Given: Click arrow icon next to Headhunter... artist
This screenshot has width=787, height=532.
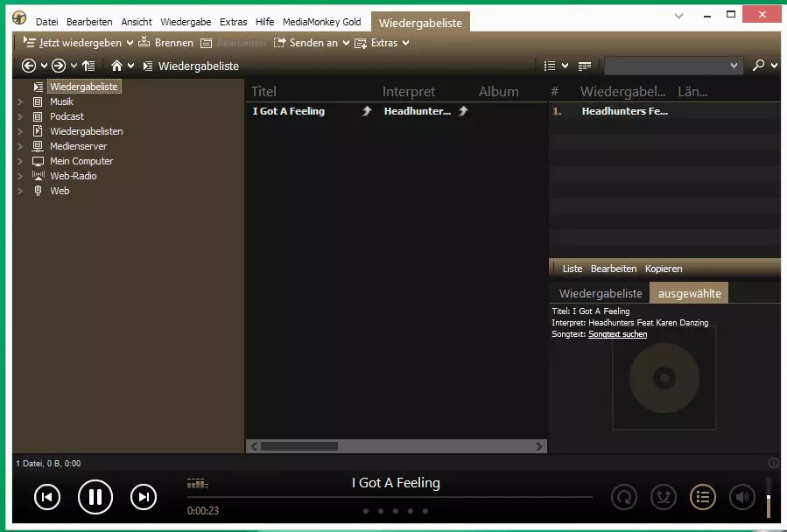Looking at the screenshot, I should [x=463, y=111].
